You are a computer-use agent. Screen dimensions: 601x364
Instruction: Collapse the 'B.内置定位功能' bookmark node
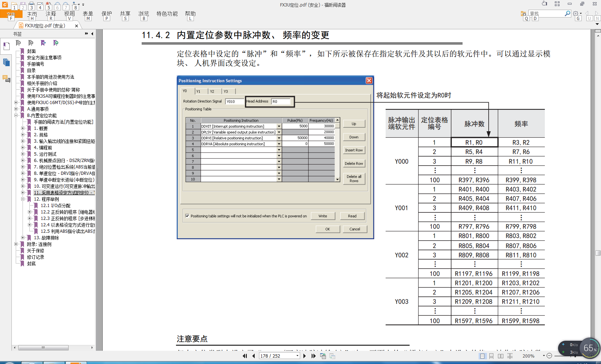click(x=16, y=115)
